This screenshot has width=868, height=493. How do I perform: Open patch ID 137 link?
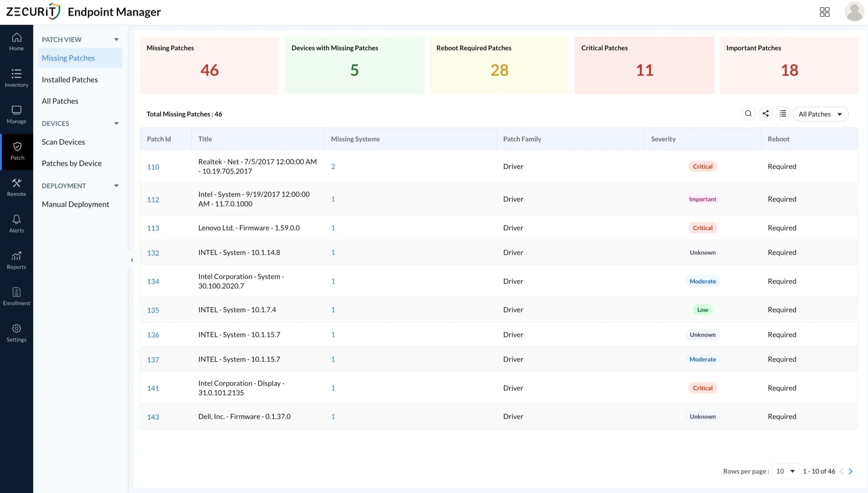[153, 360]
